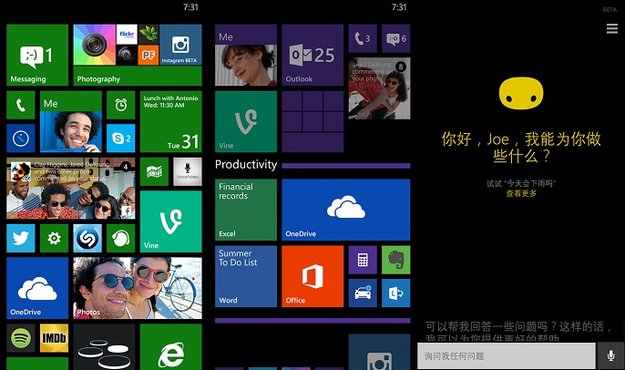Open the camera lens tile in Photography
The image size is (625, 370).
tap(94, 45)
